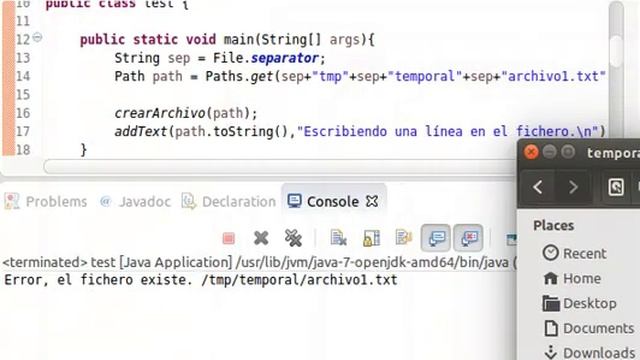Screen dimensions: 640x360
Task: Open Documents in file manager Places
Action: pos(588,329)
